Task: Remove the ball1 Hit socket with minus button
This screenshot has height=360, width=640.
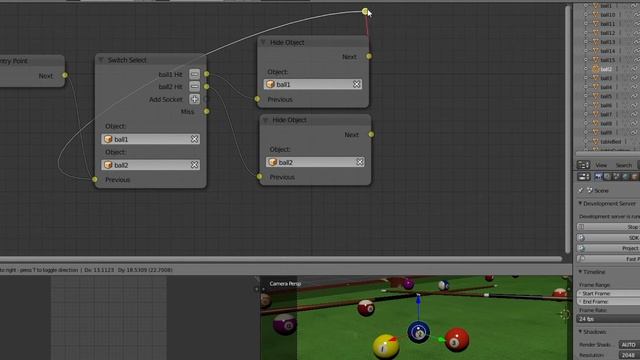Action: pyautogui.click(x=194, y=74)
